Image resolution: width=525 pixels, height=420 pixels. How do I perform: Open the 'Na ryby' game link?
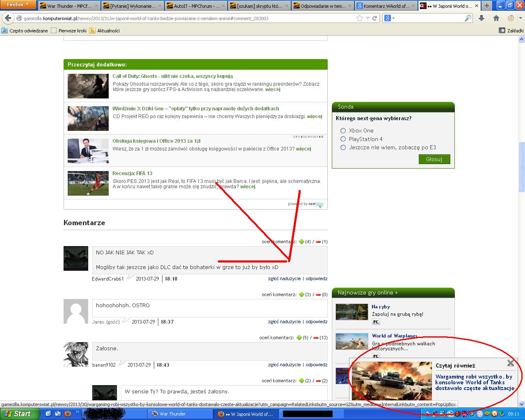[x=381, y=307]
